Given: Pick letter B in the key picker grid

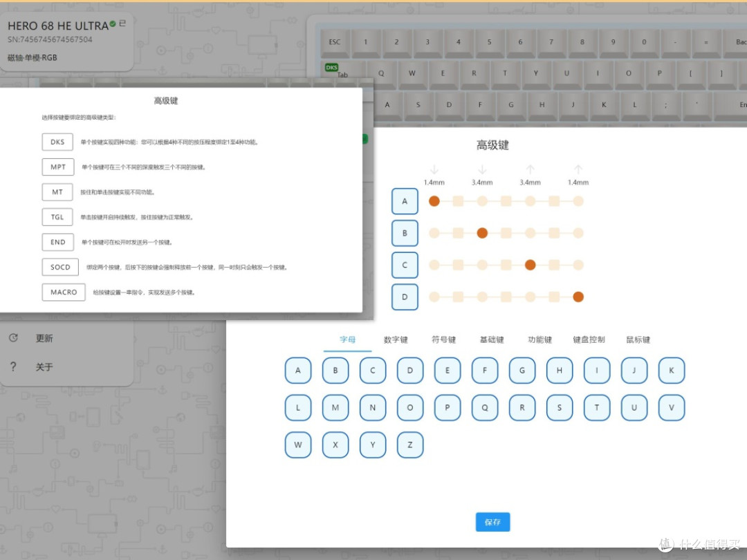Looking at the screenshot, I should 335,370.
